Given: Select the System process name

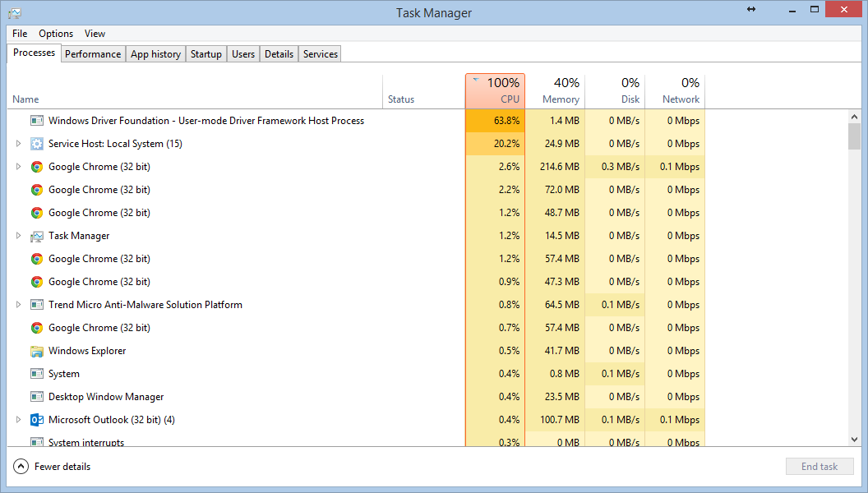Looking at the screenshot, I should (x=63, y=374).
